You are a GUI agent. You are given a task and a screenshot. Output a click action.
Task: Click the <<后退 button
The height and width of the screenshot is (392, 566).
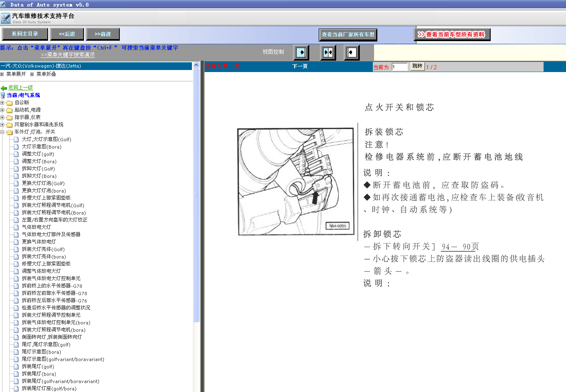[x=67, y=34]
